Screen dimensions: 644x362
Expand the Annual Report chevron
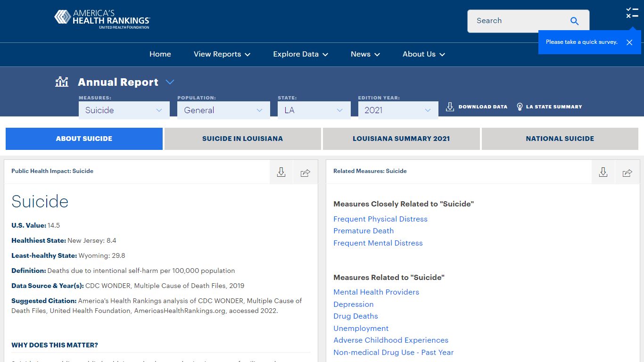click(x=170, y=82)
